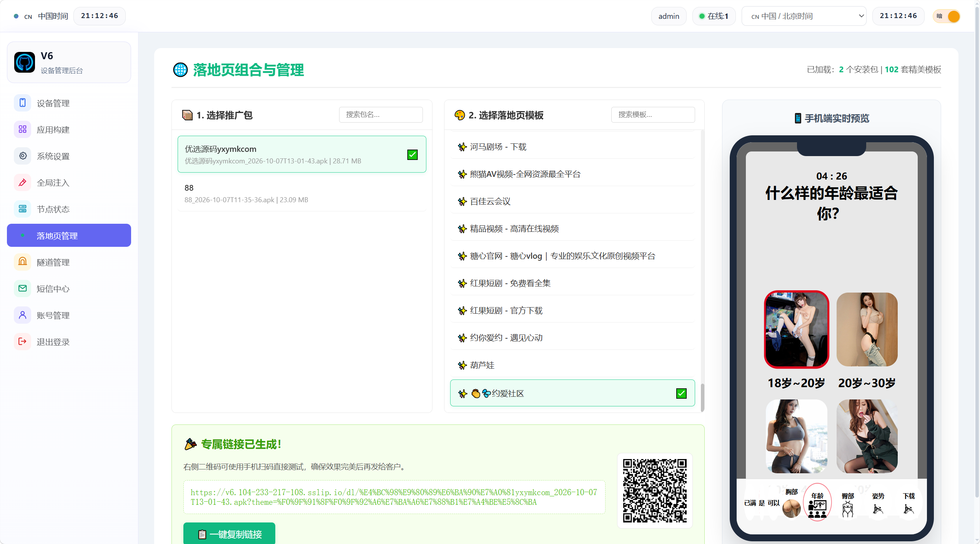Choose the 约你爱约 - 遇见心动 template
Screen dimensions: 980x544
coord(572,338)
